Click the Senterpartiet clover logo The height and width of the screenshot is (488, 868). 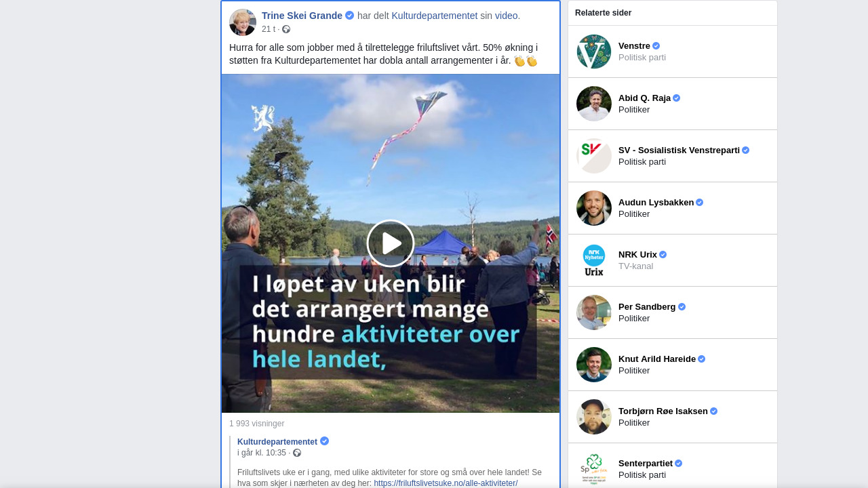pyautogui.click(x=594, y=469)
